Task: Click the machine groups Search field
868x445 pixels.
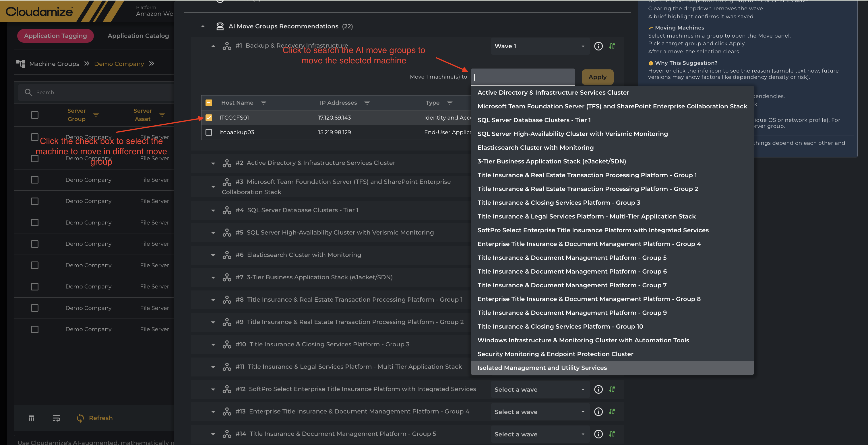Action: pyautogui.click(x=101, y=92)
